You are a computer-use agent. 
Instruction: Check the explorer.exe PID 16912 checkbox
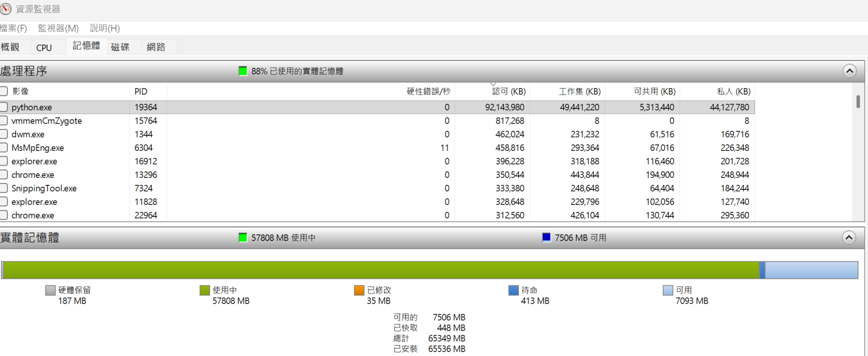[x=3, y=161]
